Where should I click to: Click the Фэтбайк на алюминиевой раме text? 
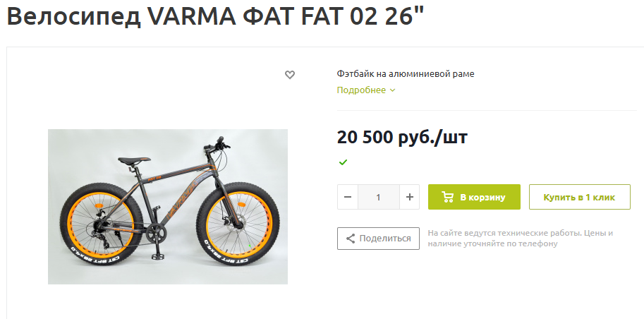(406, 74)
